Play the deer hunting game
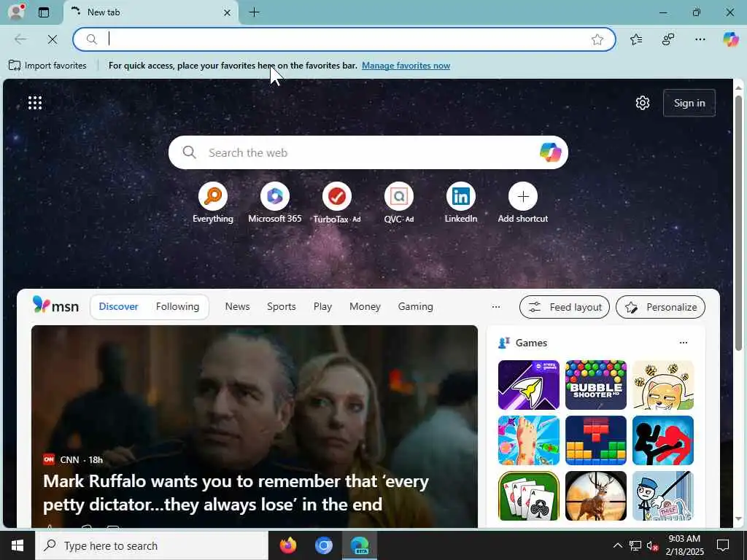Viewport: 747px width, 560px height. tap(596, 496)
